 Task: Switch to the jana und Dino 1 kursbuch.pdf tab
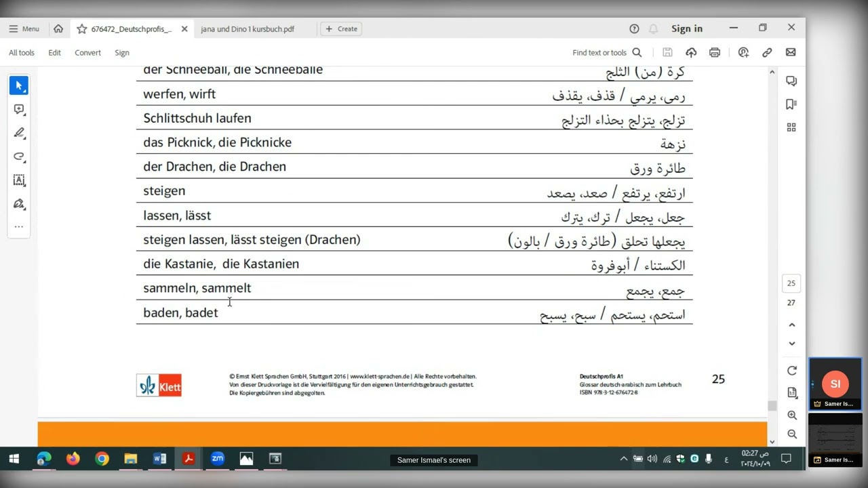click(248, 29)
